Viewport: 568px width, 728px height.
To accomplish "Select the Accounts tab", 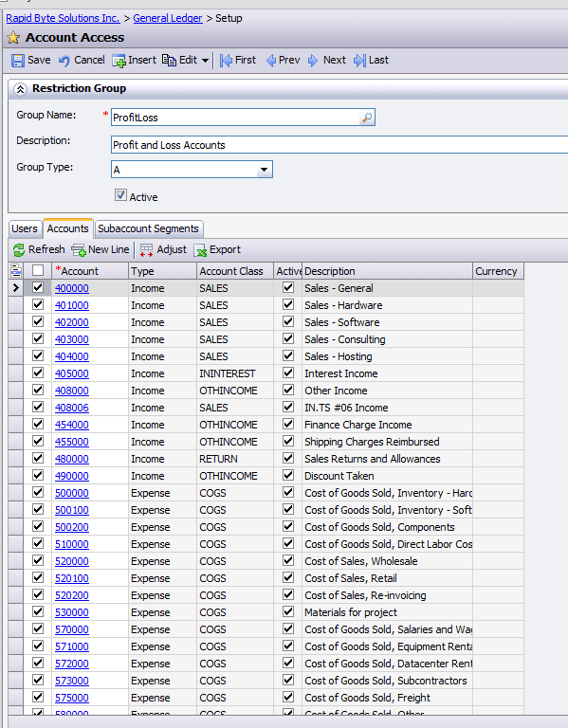I will [68, 228].
